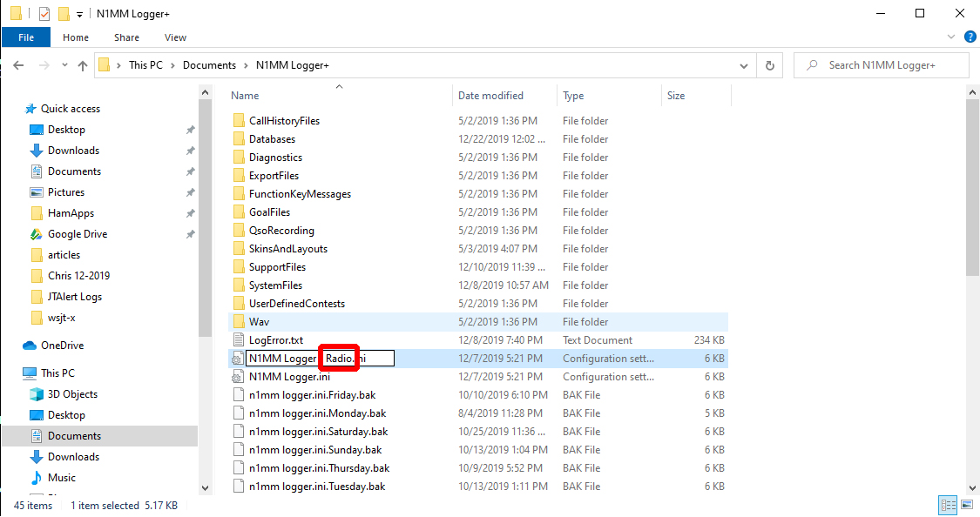Select Desktop under This PC

66,415
